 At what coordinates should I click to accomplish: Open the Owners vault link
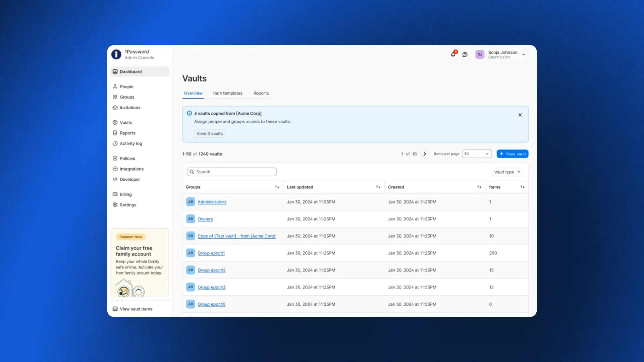[205, 219]
